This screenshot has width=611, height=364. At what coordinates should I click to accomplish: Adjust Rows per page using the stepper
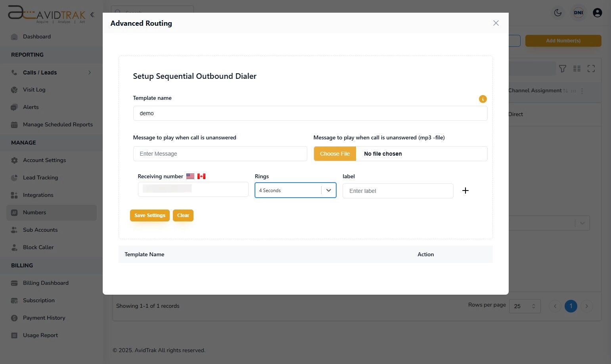pyautogui.click(x=534, y=306)
